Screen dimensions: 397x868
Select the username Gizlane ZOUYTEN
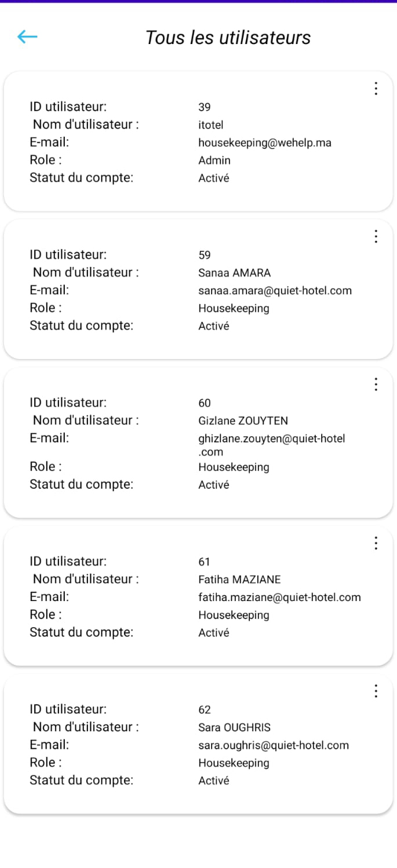coord(243,420)
